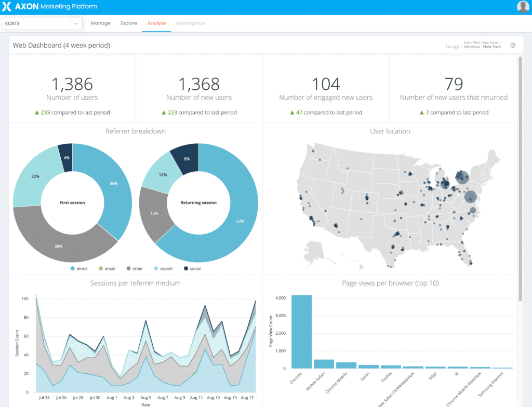Select the Chrome bar in browser chart
532x407 pixels.
301,332
